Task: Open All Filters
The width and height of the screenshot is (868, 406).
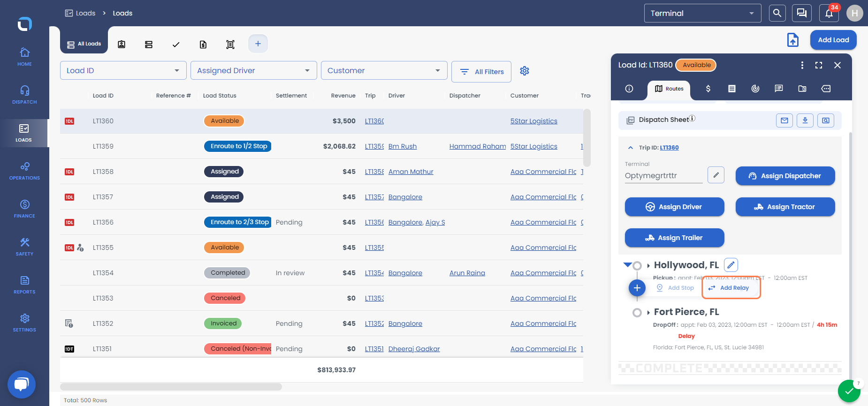Action: [x=481, y=72]
